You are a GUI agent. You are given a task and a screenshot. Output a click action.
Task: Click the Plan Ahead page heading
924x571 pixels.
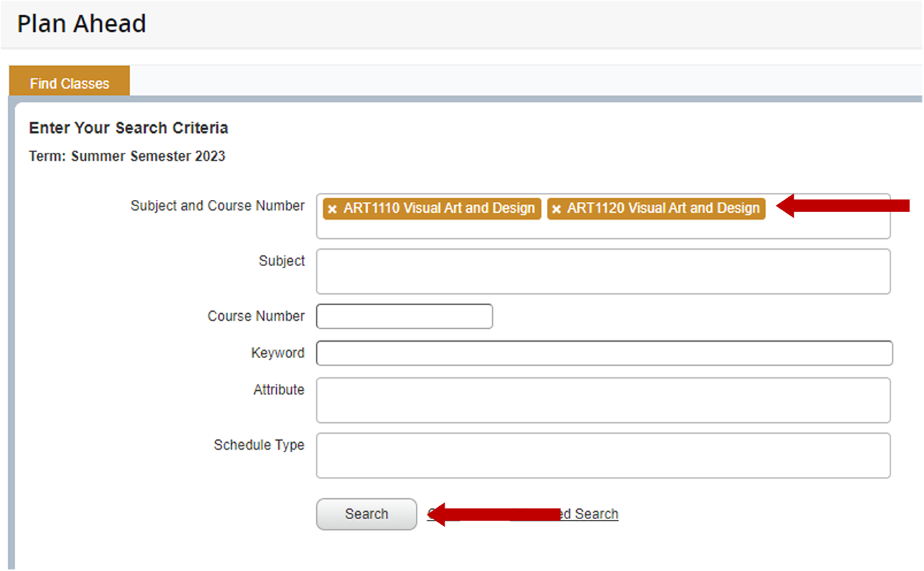tap(81, 24)
